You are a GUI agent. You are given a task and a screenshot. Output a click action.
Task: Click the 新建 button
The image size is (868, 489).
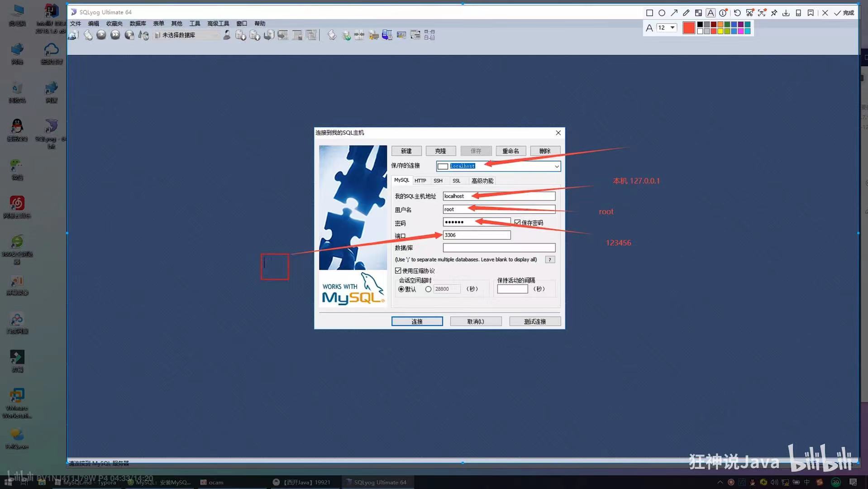pos(406,151)
